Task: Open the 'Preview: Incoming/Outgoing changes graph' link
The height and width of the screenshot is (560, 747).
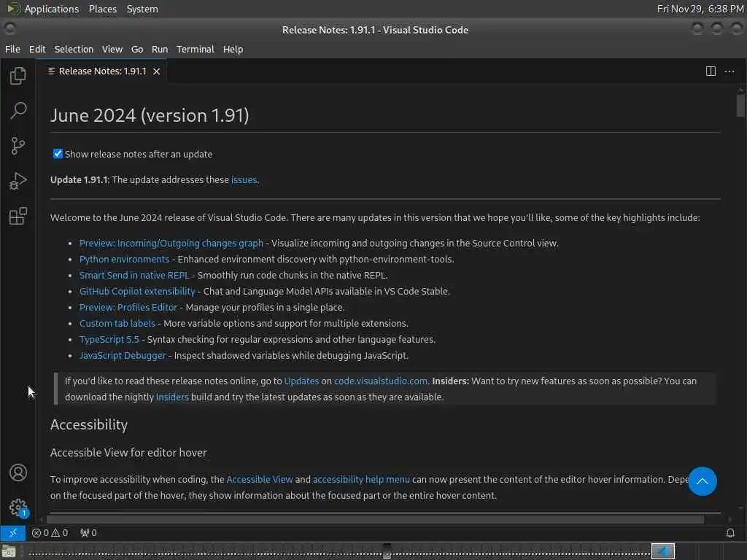Action: click(171, 244)
